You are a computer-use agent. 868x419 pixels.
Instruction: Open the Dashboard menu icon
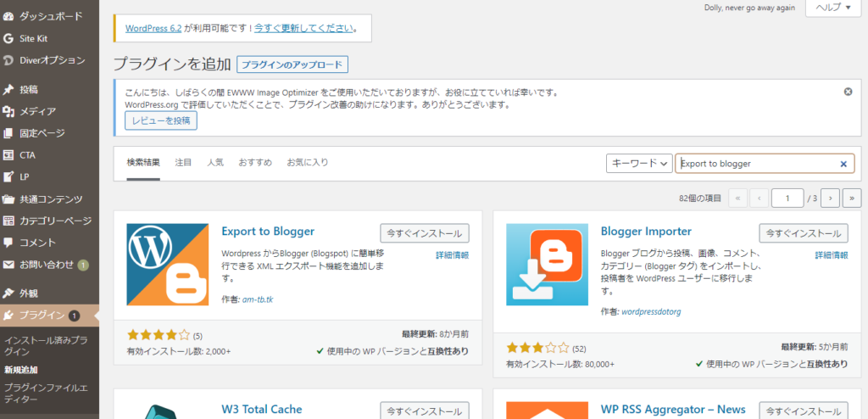click(8, 16)
